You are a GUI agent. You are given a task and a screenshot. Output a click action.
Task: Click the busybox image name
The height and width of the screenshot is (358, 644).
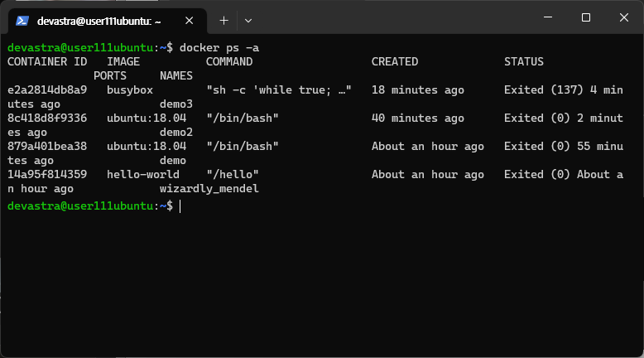click(130, 90)
